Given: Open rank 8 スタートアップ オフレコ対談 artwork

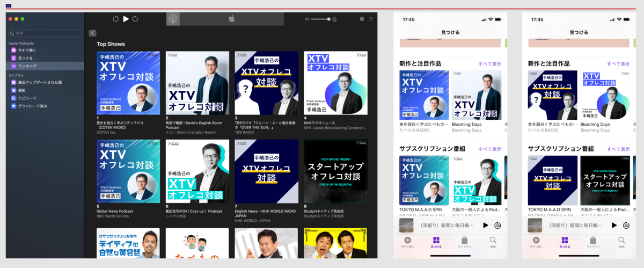Looking at the screenshot, I should pyautogui.click(x=335, y=171).
